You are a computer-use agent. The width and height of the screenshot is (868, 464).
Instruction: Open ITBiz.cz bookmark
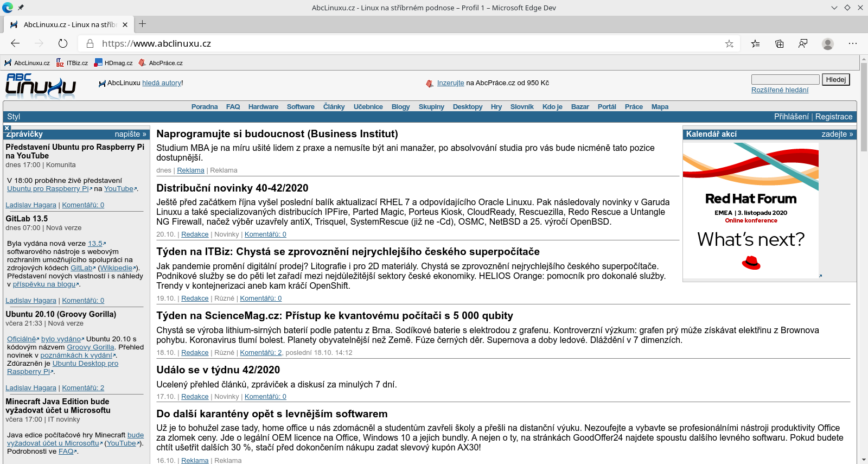72,63
